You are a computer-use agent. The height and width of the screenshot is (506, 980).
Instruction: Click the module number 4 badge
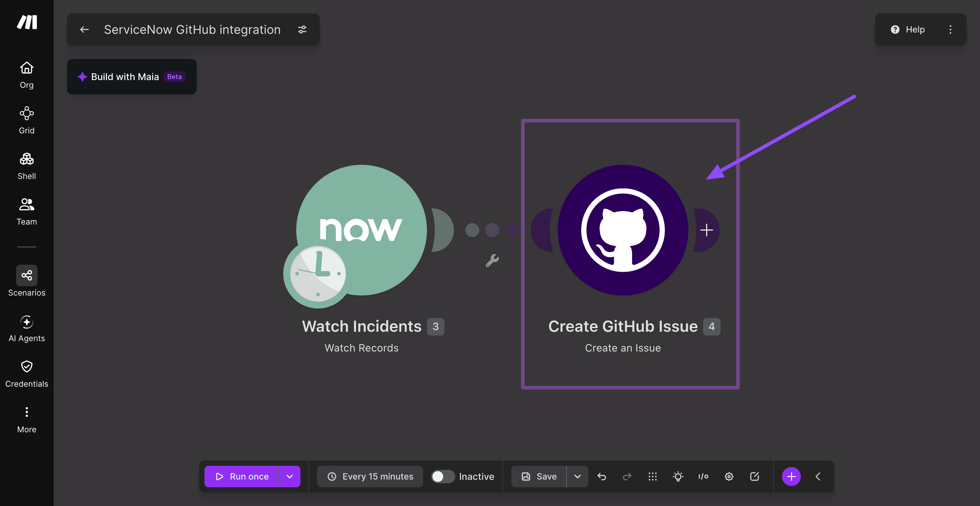[712, 326]
